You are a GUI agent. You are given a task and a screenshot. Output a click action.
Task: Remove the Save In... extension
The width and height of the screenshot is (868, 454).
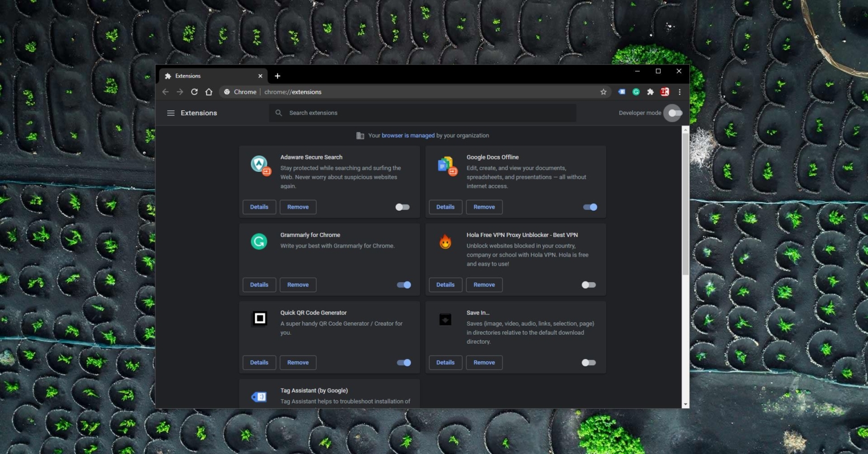pos(484,362)
